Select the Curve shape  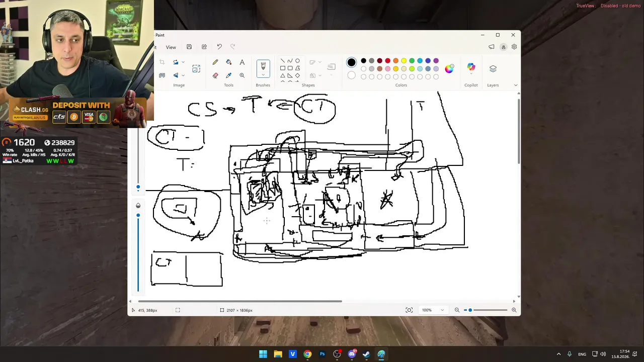tap(290, 61)
